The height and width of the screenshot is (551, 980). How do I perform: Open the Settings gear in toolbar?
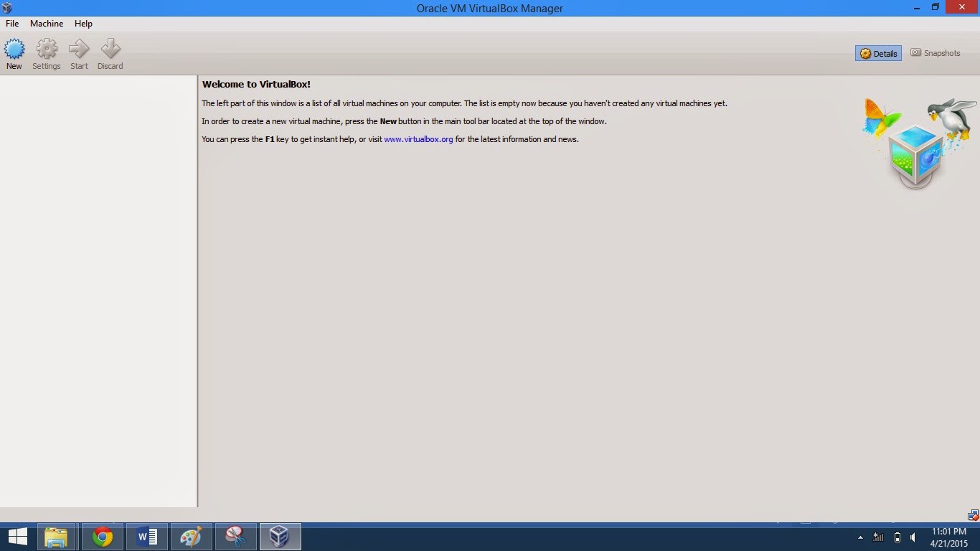click(x=47, y=55)
